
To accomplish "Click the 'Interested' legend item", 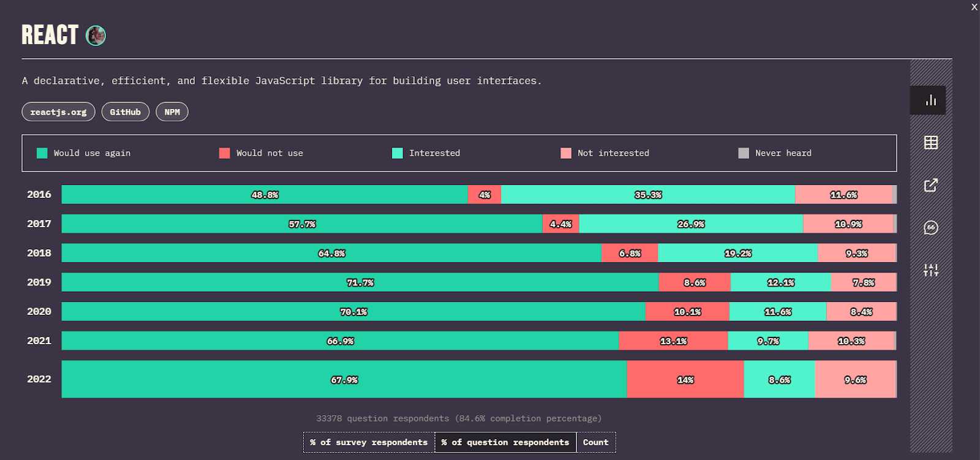I will tap(426, 153).
